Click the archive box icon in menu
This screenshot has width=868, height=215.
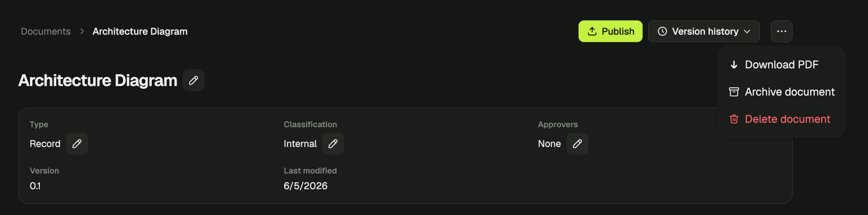click(734, 92)
